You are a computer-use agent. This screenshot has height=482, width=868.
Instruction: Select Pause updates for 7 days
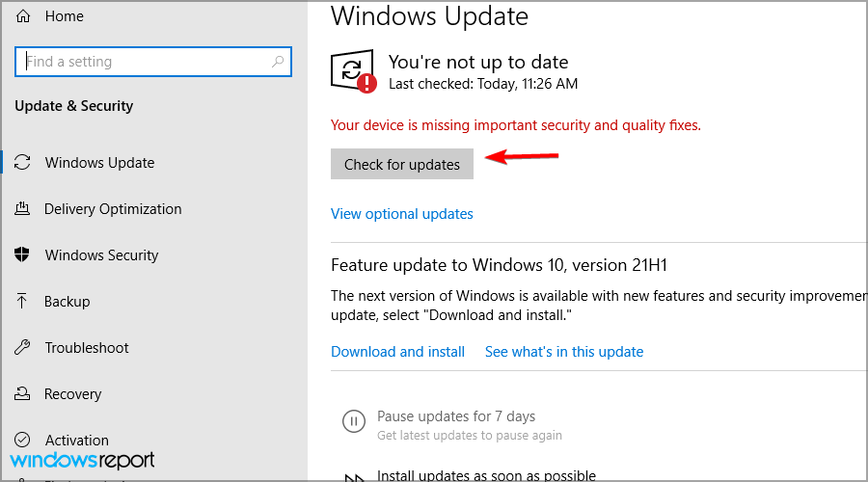pos(455,416)
